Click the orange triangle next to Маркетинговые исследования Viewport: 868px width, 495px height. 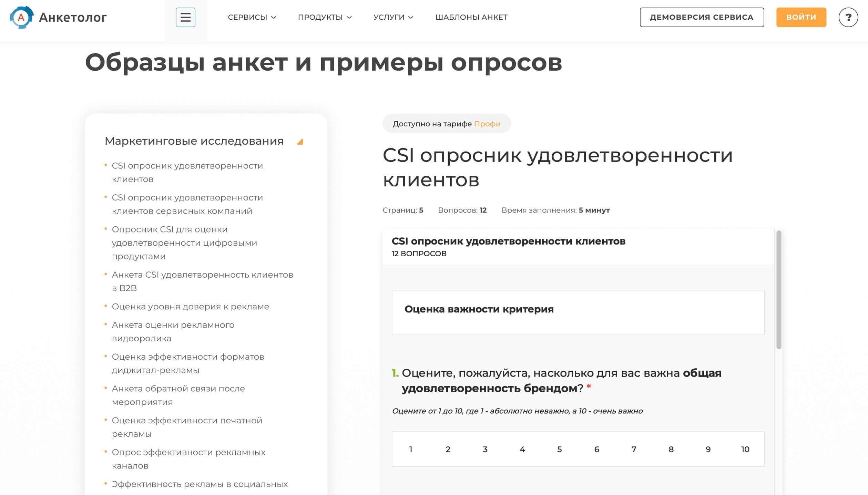301,141
